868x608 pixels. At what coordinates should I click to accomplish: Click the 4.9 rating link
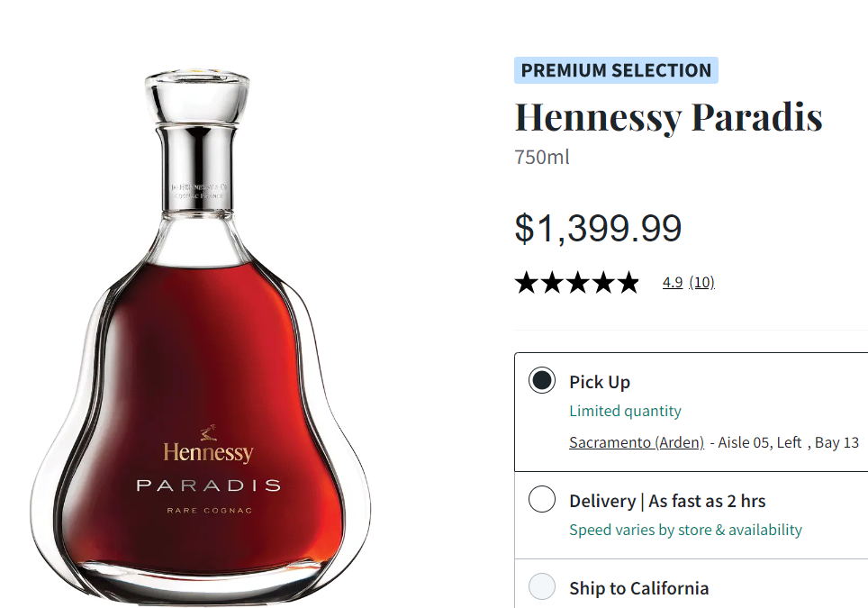673,282
